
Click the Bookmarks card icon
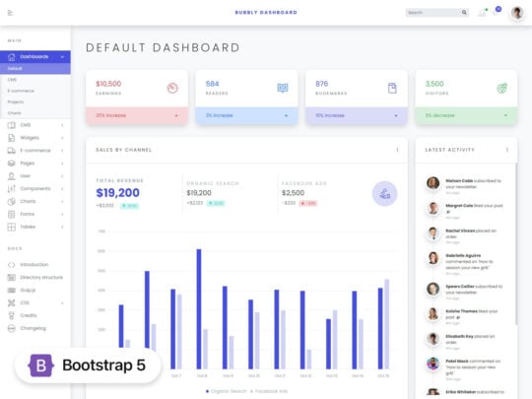click(x=392, y=88)
